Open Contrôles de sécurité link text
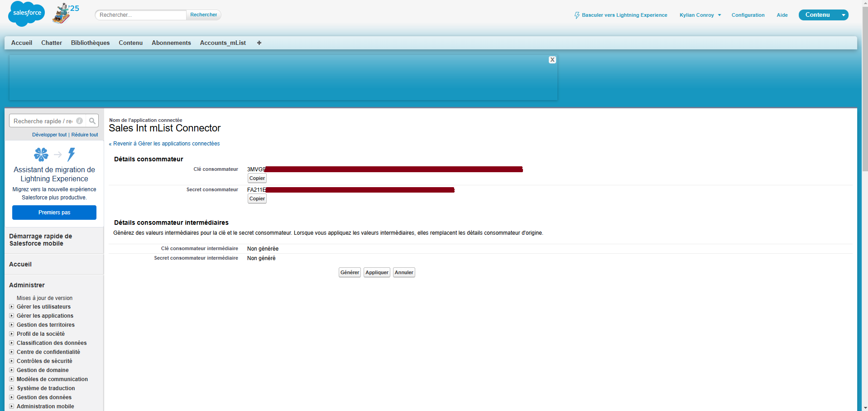This screenshot has height=411, width=868. pos(44,361)
